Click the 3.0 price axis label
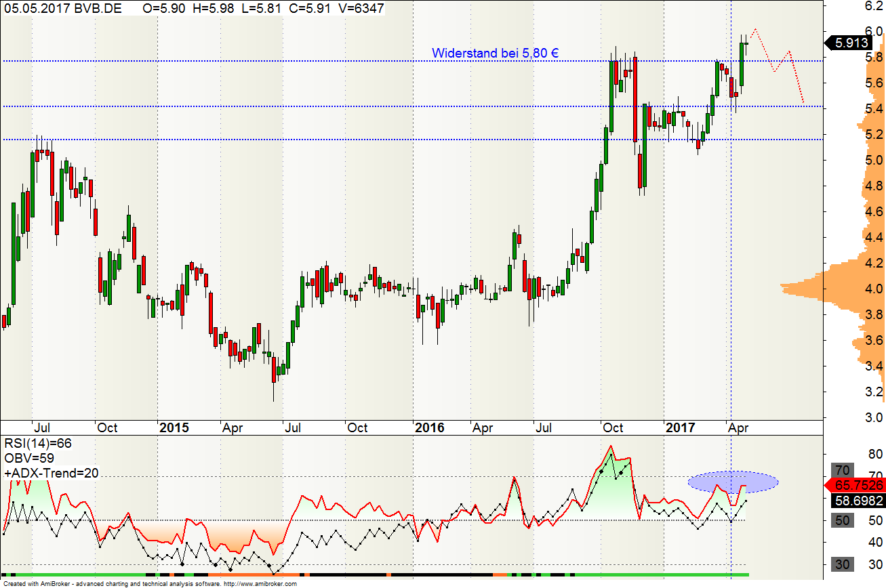Viewport: 886px width, 588px height. [874, 417]
